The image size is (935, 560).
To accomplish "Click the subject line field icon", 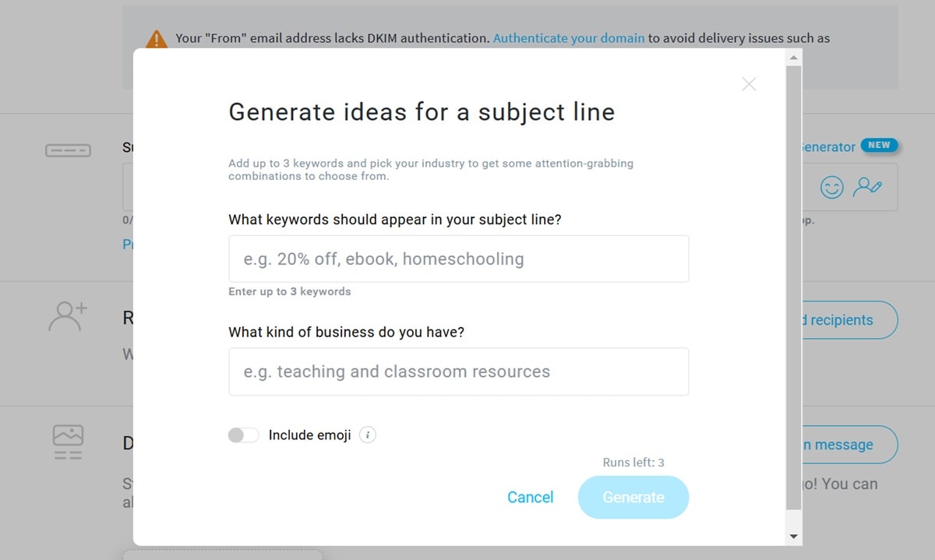I will tap(68, 150).
